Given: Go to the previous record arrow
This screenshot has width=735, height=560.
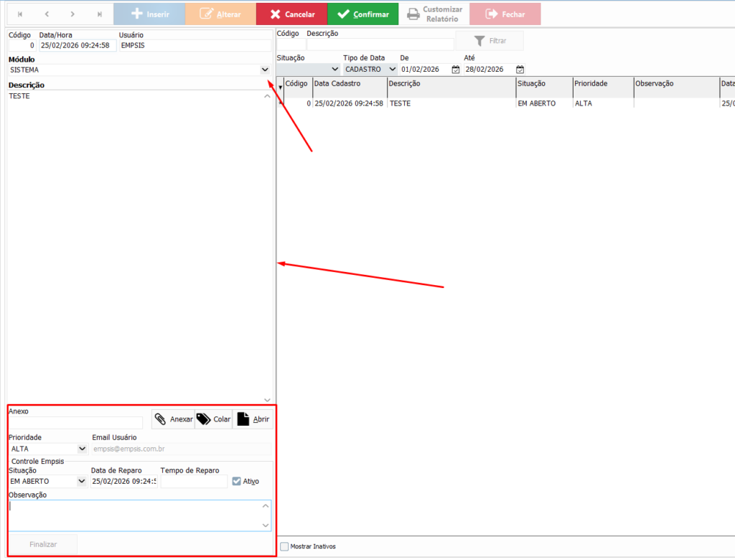Looking at the screenshot, I should [47, 14].
